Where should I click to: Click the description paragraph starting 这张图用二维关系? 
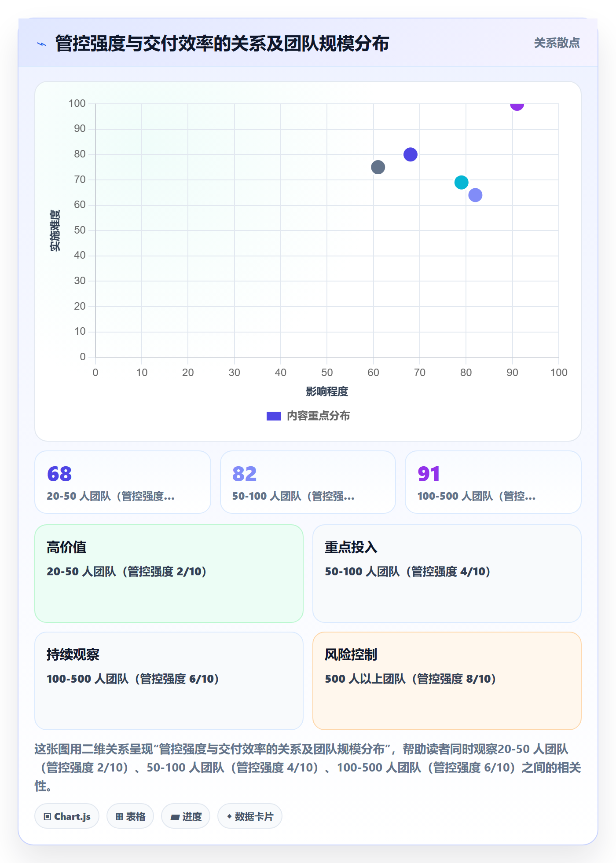pyautogui.click(x=308, y=768)
